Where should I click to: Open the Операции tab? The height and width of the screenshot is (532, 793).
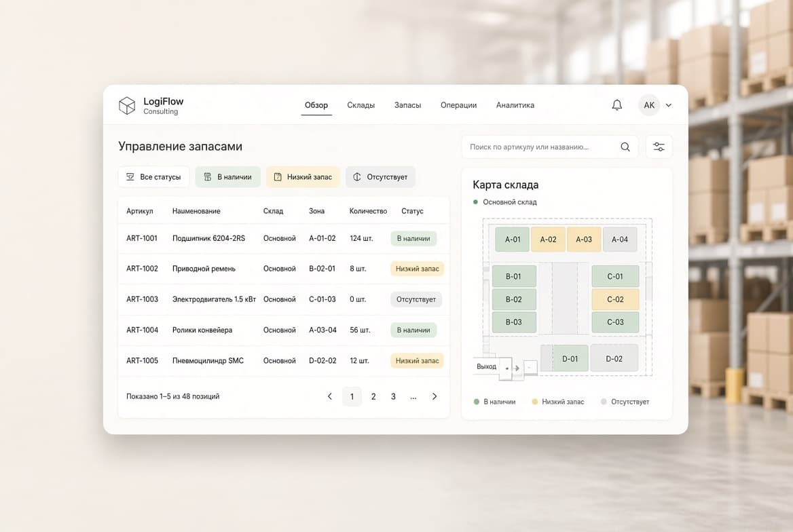pyautogui.click(x=459, y=105)
